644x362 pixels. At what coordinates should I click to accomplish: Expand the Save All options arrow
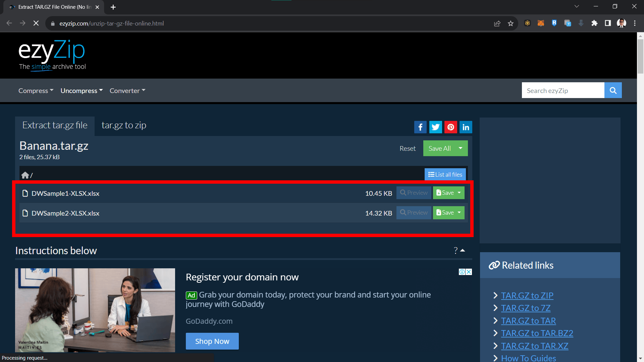coord(461,148)
